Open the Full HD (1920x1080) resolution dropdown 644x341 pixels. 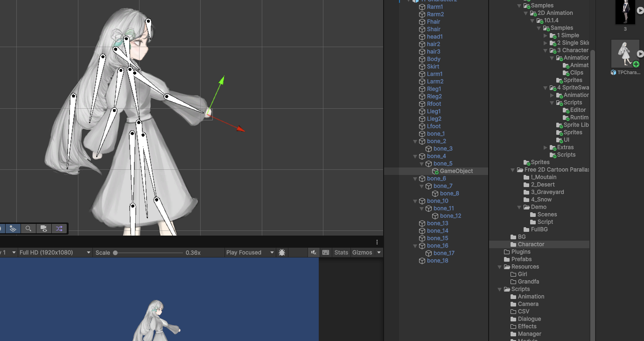coord(55,252)
